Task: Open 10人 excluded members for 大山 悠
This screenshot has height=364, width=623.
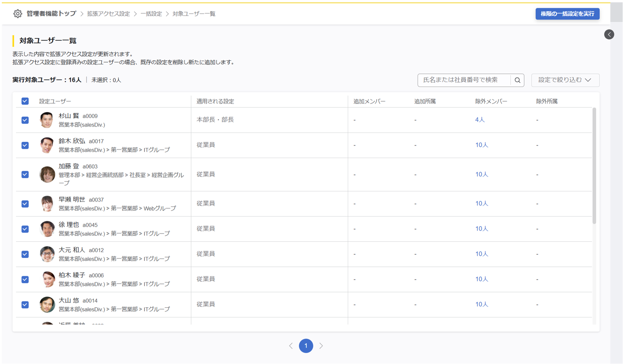Action: click(x=481, y=304)
